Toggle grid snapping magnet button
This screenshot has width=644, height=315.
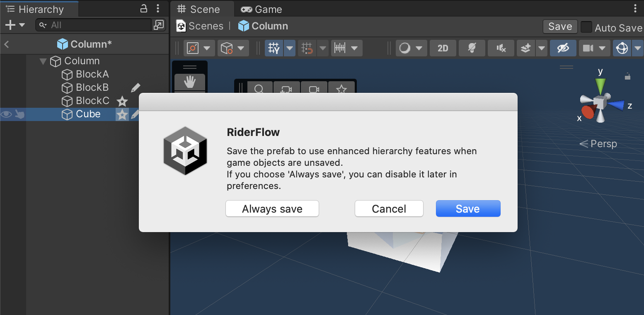point(307,48)
